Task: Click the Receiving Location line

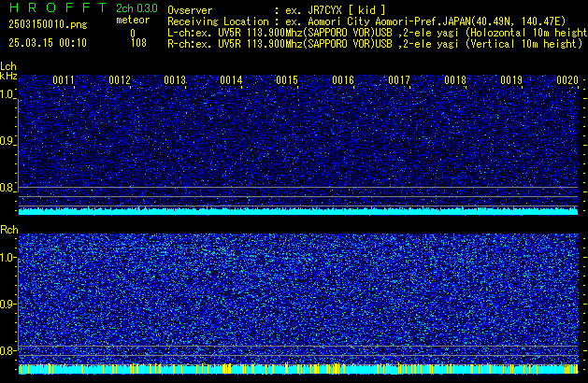Action: (x=366, y=21)
